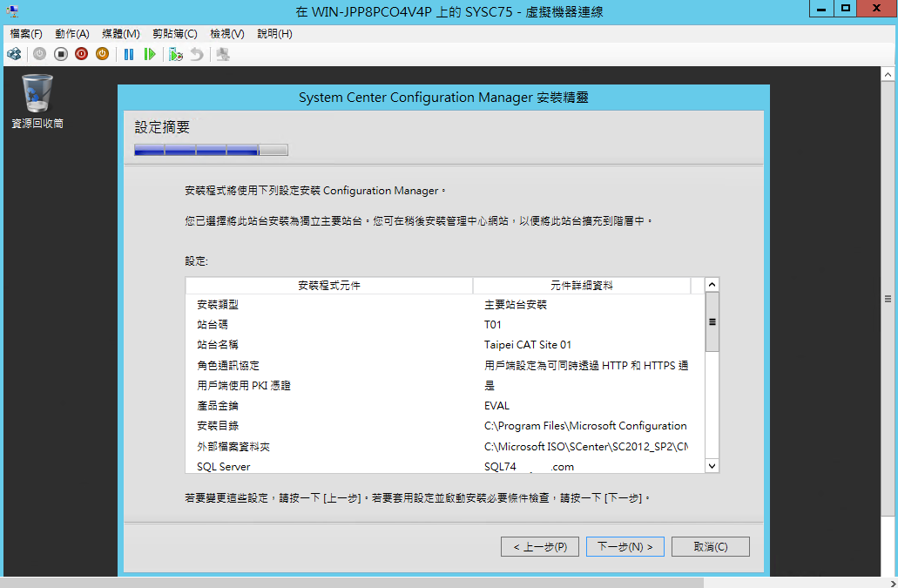Click the Revert undo-arrow icon in toolbar
Image resolution: width=898 pixels, height=588 pixels.
(197, 54)
